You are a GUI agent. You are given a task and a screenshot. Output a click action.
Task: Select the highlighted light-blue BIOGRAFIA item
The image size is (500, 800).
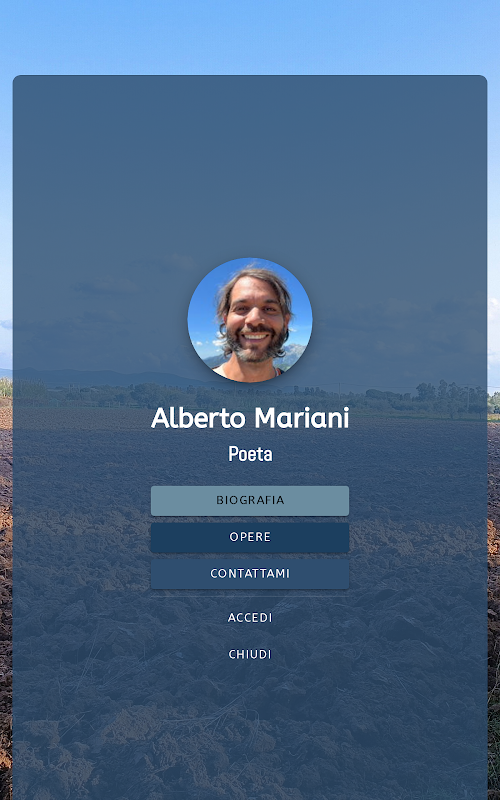[x=250, y=501]
